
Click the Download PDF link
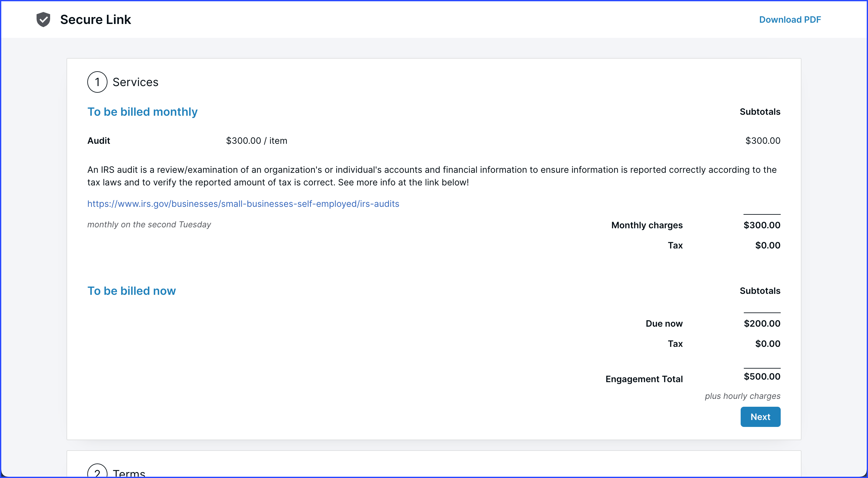tap(790, 20)
